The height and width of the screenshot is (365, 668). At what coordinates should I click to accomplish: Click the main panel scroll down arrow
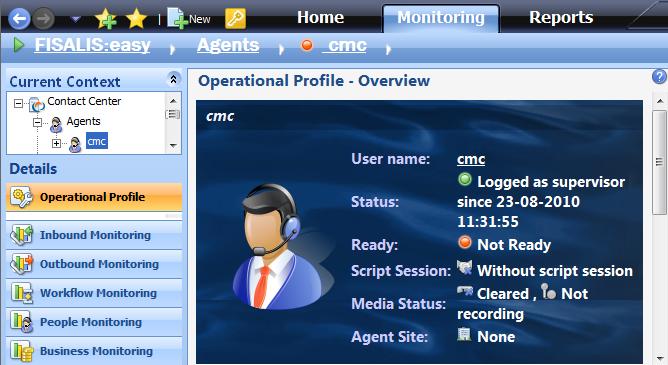(659, 358)
